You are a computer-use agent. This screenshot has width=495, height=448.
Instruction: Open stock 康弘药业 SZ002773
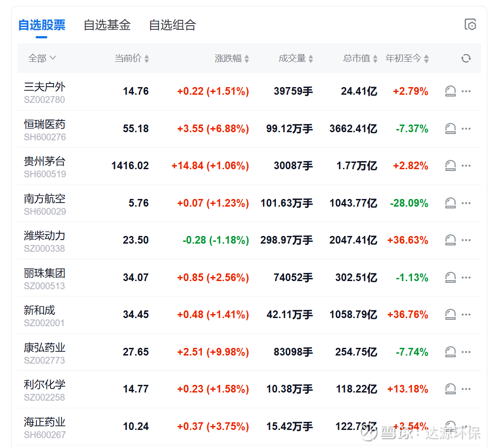[x=45, y=353]
